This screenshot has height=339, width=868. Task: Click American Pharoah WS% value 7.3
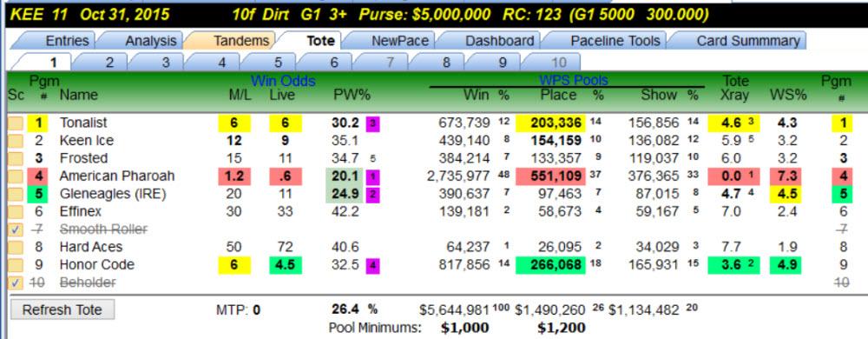coord(785,176)
